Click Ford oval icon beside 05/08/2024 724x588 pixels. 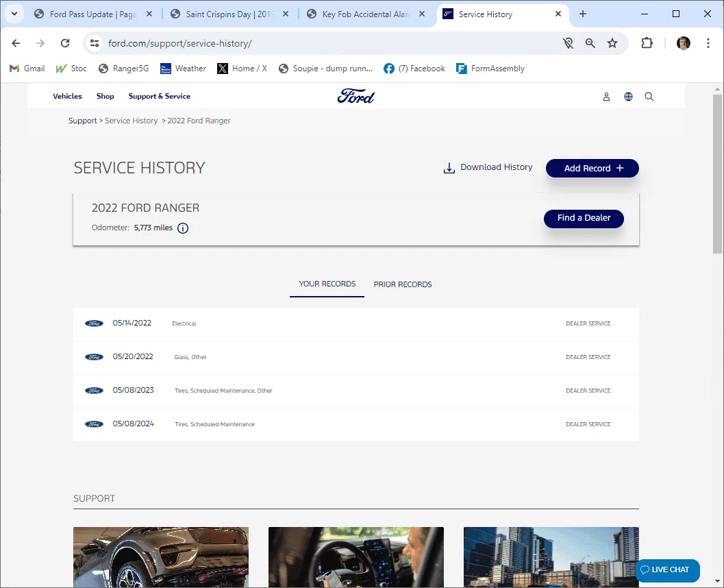pyautogui.click(x=95, y=424)
